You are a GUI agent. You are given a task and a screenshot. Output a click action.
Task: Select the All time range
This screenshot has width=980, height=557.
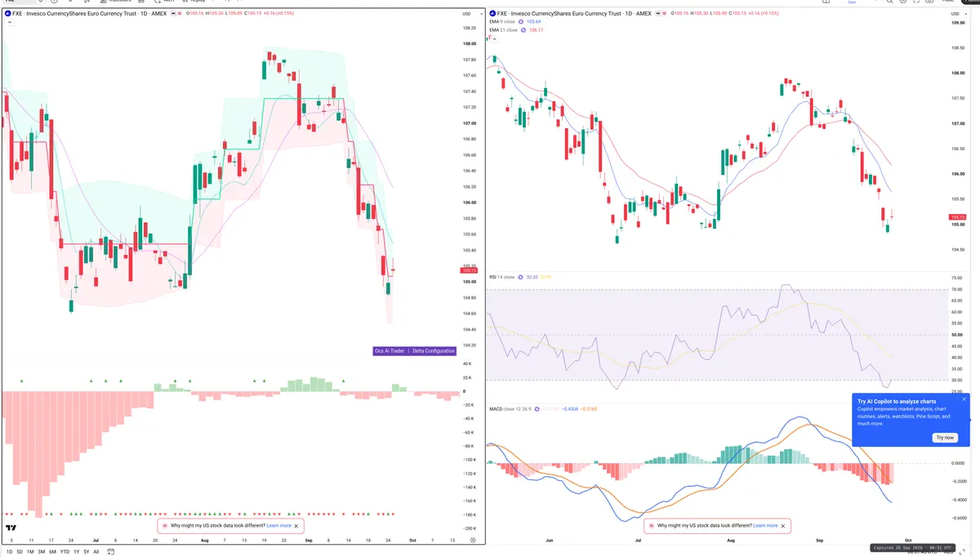96,552
